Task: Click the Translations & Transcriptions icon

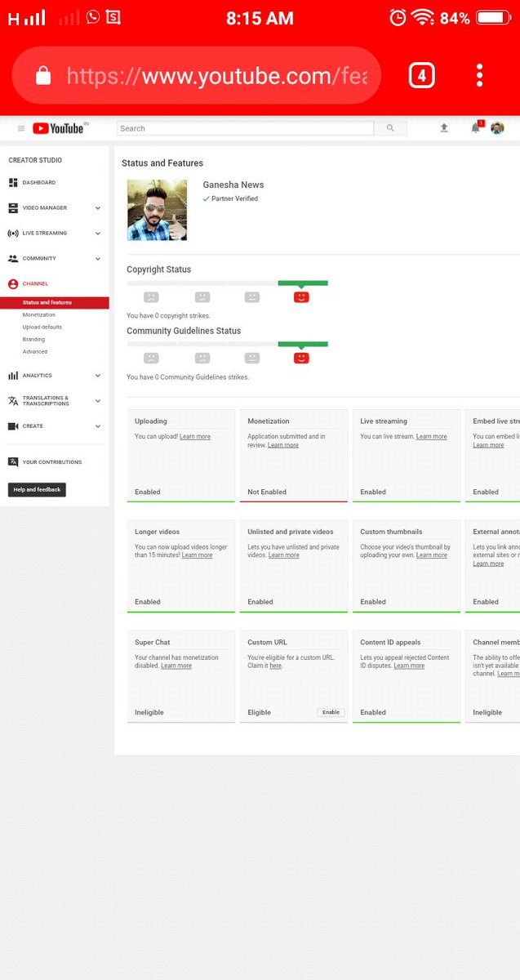Action: [13, 401]
